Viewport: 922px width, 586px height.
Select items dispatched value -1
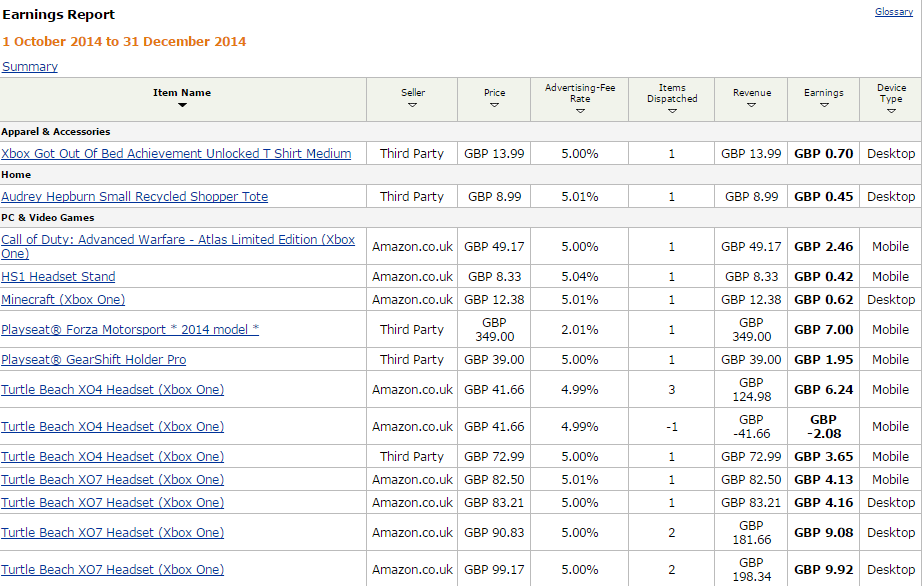[x=672, y=426]
